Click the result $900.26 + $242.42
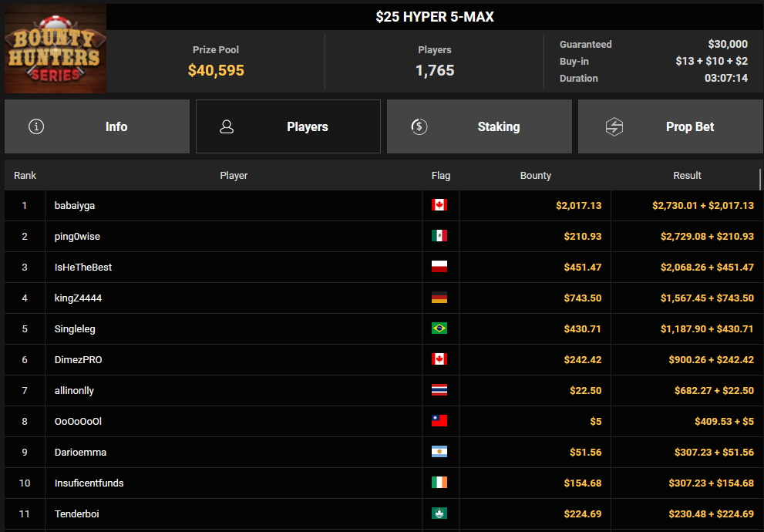The width and height of the screenshot is (764, 532). [712, 359]
